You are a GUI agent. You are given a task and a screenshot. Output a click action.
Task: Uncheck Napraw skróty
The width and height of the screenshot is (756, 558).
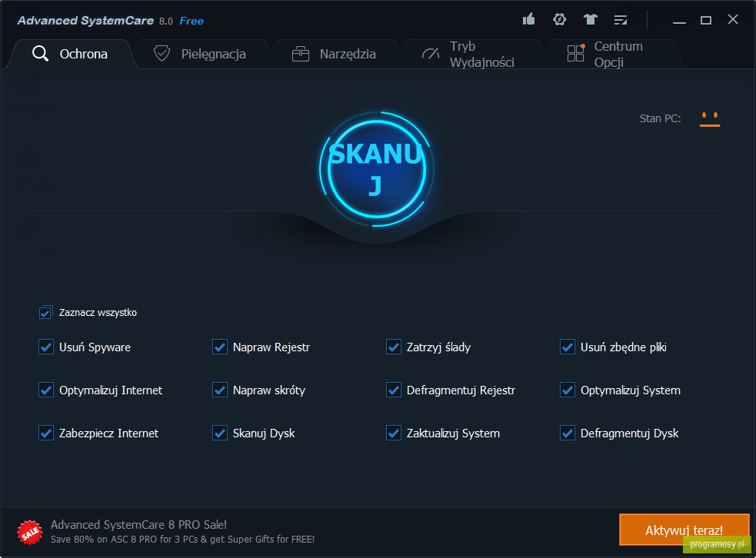(220, 390)
